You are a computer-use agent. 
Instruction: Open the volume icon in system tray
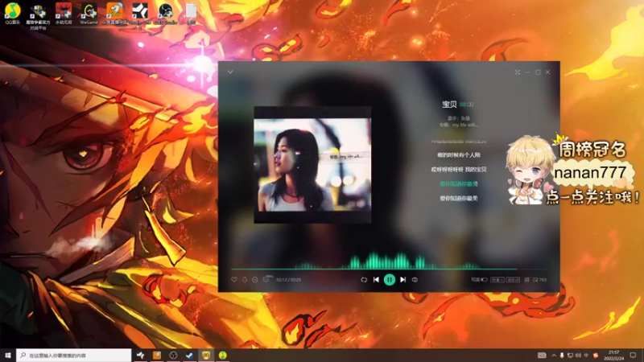[578, 356]
